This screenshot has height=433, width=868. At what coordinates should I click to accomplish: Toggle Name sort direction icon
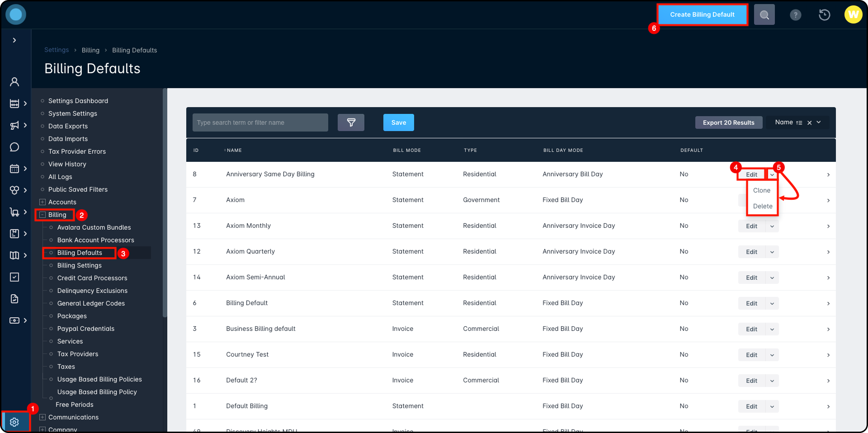pyautogui.click(x=799, y=122)
